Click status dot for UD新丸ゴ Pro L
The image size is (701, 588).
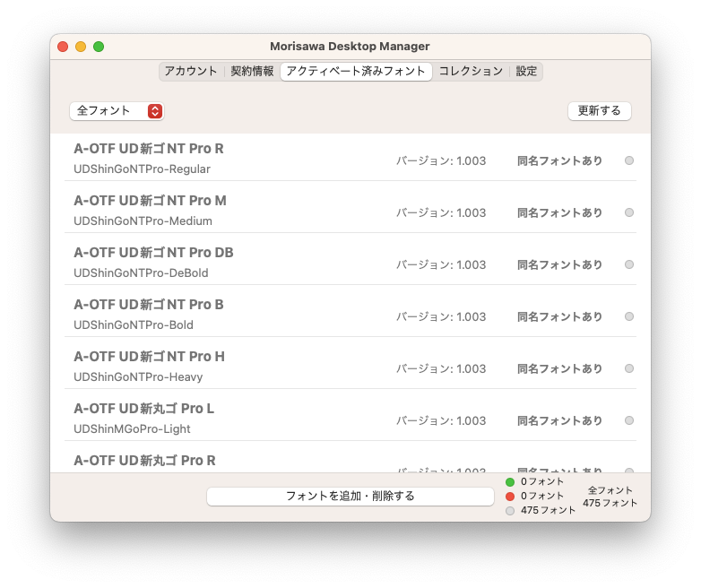coord(629,420)
